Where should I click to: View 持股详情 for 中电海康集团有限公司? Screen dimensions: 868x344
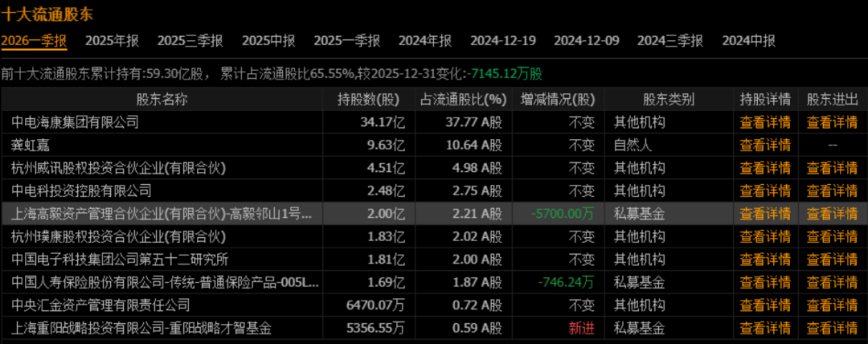(766, 122)
